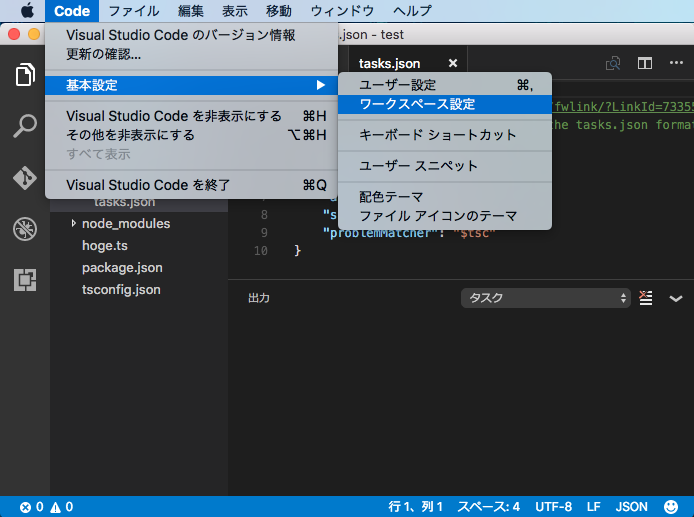Open the ウィンドウ menu
The height and width of the screenshot is (517, 694).
click(x=342, y=11)
